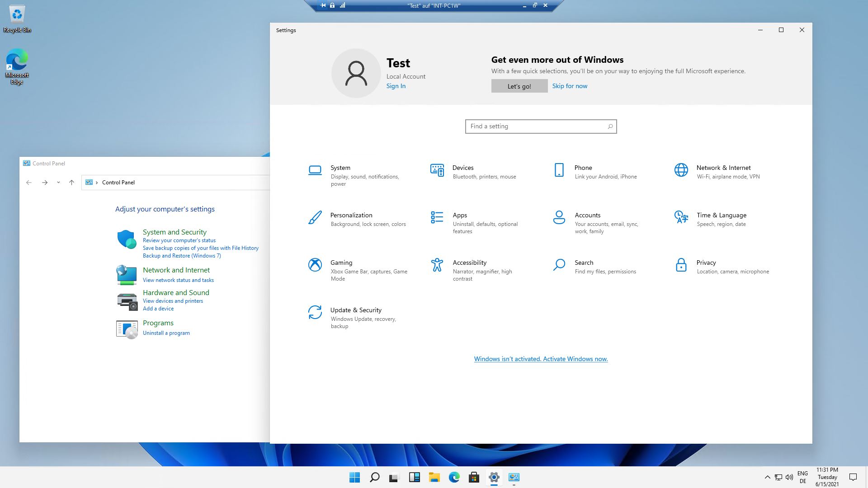Image resolution: width=868 pixels, height=488 pixels.
Task: Open the Phone settings icon
Action: (x=559, y=170)
